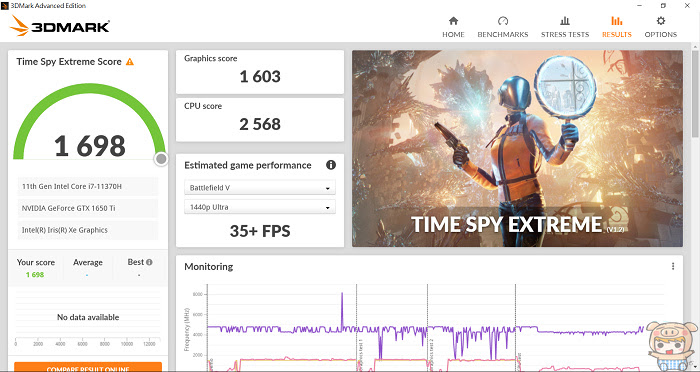Click the Time Spy Extreme banner image

(517, 148)
